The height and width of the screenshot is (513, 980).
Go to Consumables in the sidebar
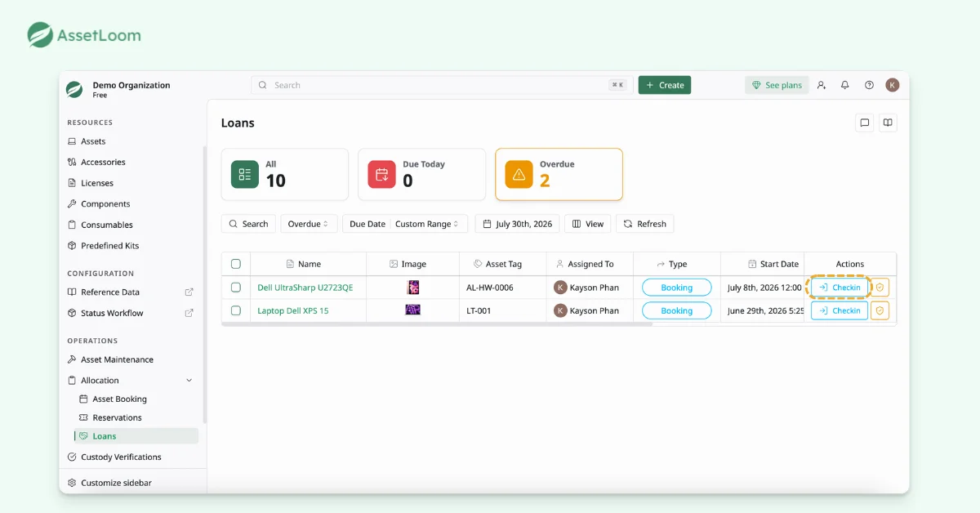pyautogui.click(x=106, y=225)
